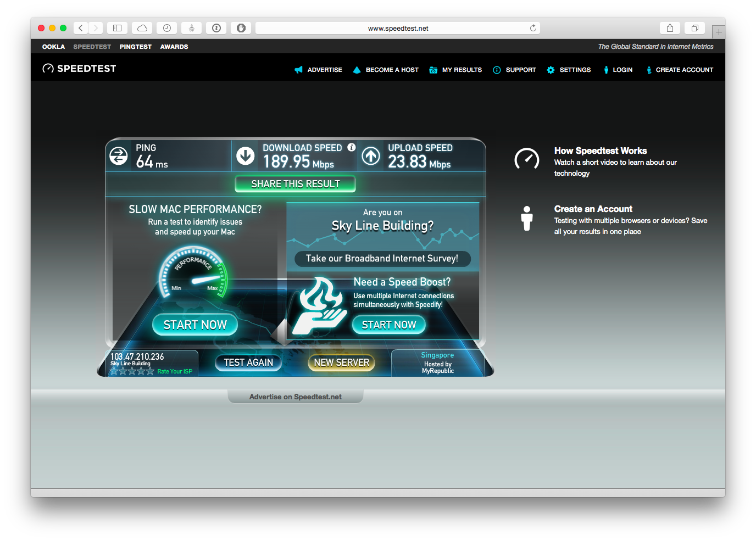Click the Safari sidebar toggle icon

(x=117, y=28)
